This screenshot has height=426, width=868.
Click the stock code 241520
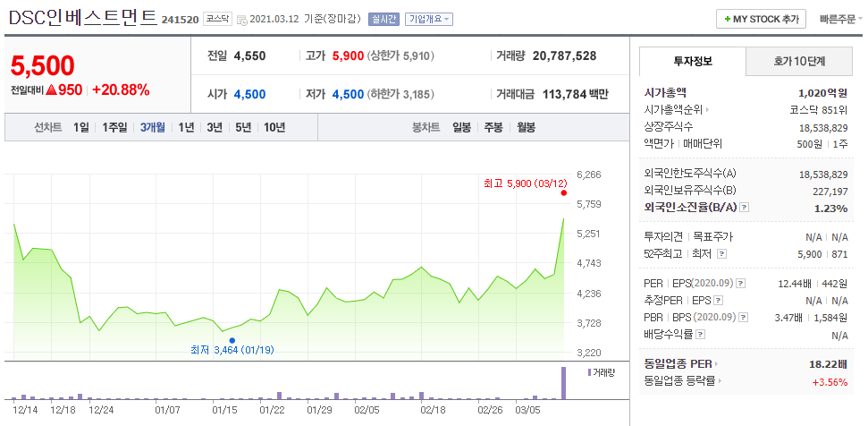click(180, 20)
